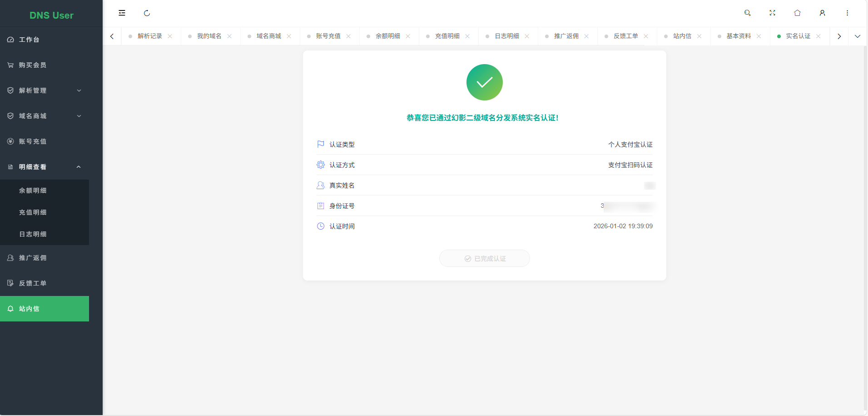
Task: Select 日志明细 in the sidebar submenu
Action: (32, 234)
